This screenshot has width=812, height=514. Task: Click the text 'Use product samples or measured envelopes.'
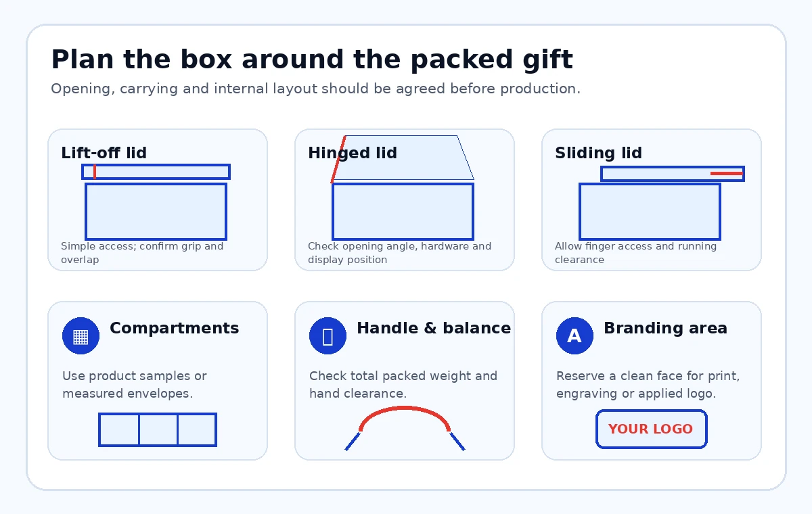coord(135,385)
